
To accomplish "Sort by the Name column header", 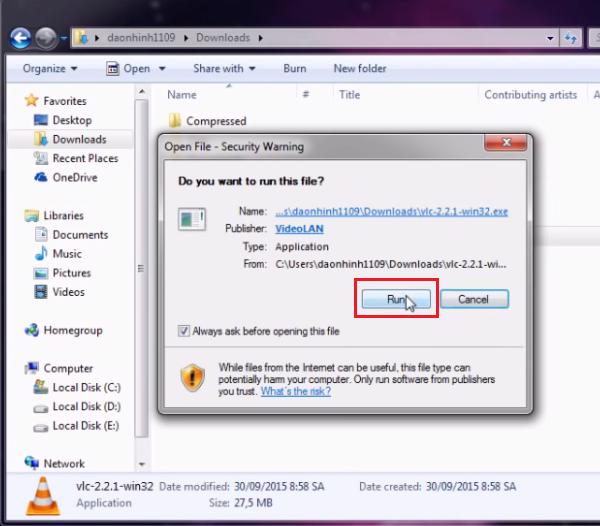I will [182, 95].
